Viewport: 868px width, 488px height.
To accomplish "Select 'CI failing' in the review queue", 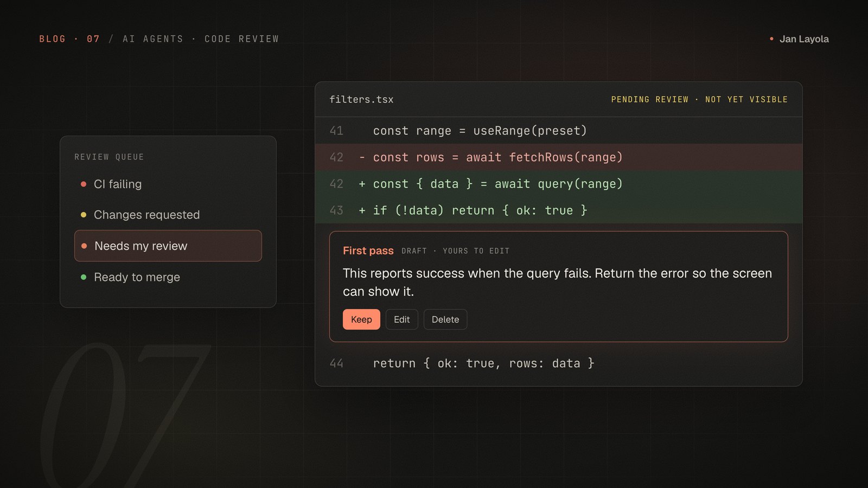I will coord(168,184).
